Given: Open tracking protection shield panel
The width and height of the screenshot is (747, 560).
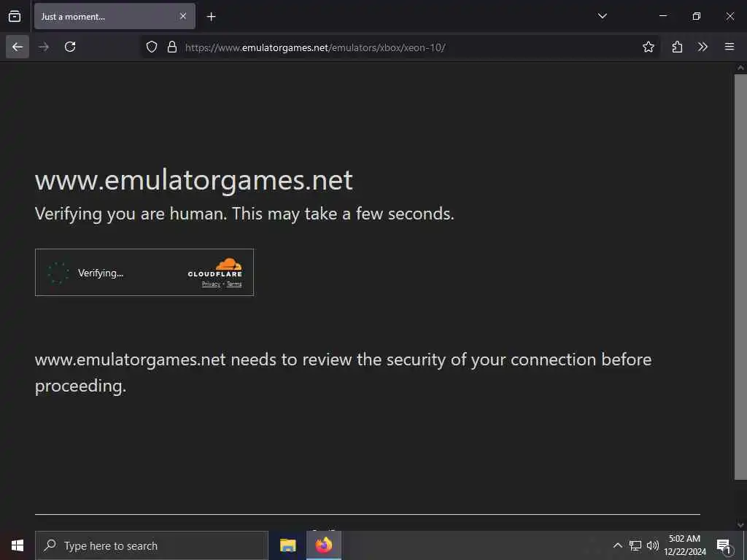Looking at the screenshot, I should tap(152, 47).
